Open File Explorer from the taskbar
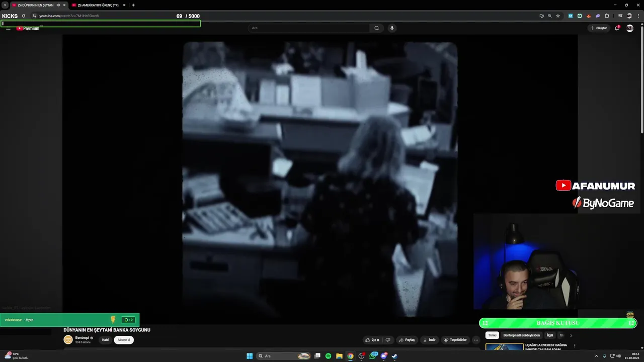This screenshot has width=644, height=362. [x=339, y=356]
